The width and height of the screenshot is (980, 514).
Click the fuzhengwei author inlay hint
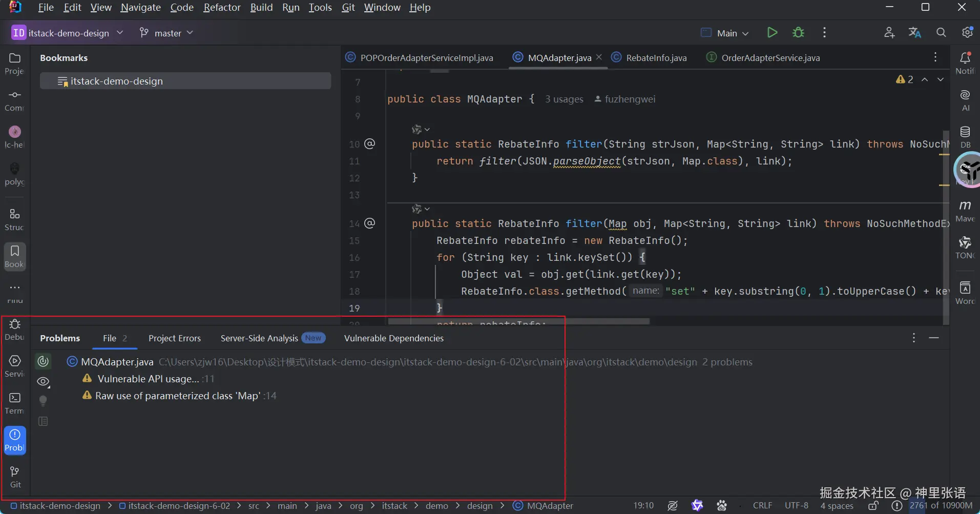(x=624, y=99)
